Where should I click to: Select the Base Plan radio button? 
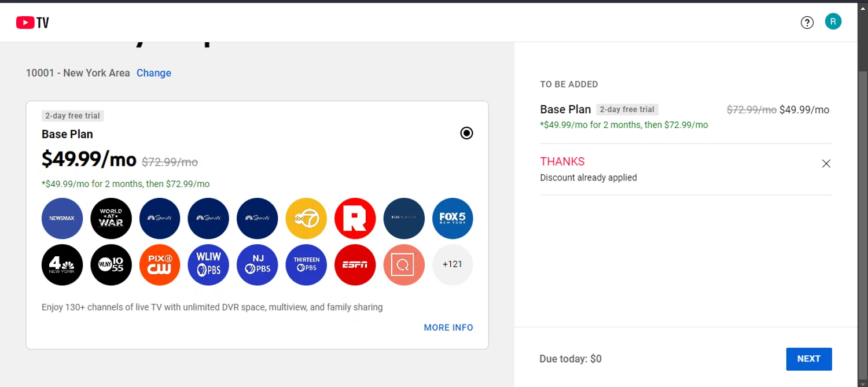(466, 133)
